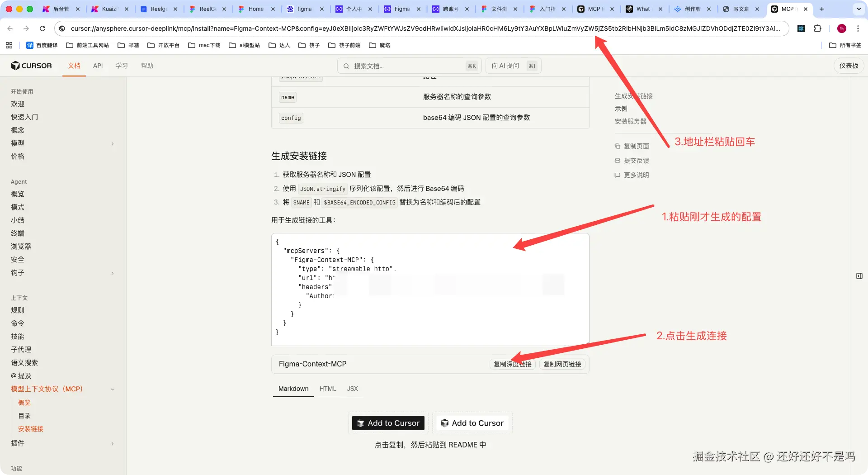The height and width of the screenshot is (475, 868).
Task: Go forward with the browser forward arrow
Action: pos(26,28)
